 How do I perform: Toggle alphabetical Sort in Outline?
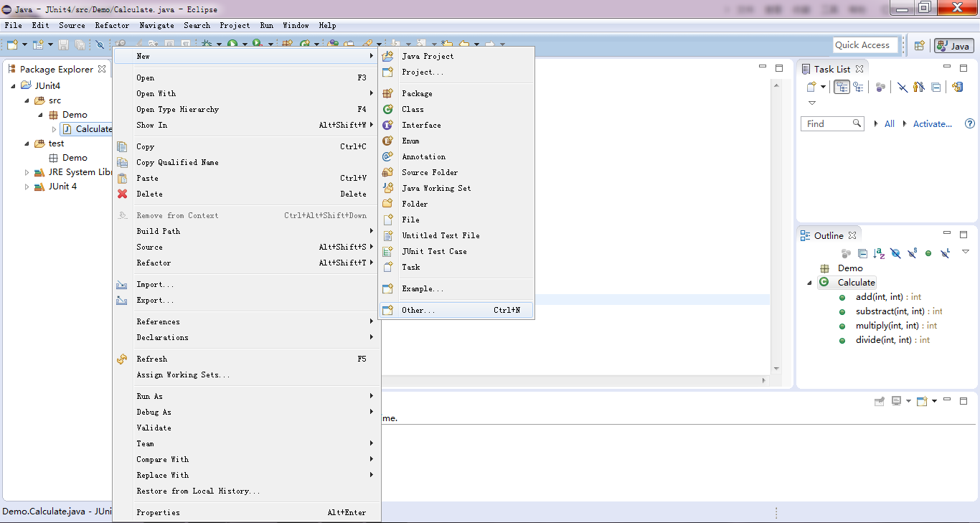879,253
